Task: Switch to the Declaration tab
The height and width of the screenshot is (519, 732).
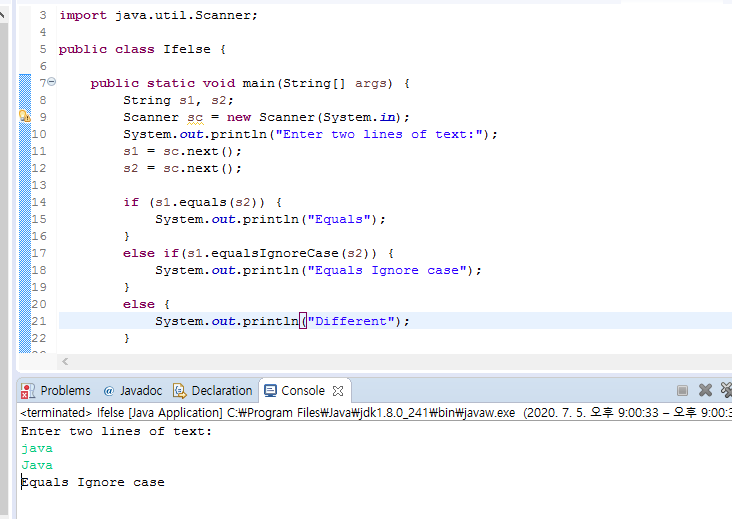Action: click(x=213, y=391)
